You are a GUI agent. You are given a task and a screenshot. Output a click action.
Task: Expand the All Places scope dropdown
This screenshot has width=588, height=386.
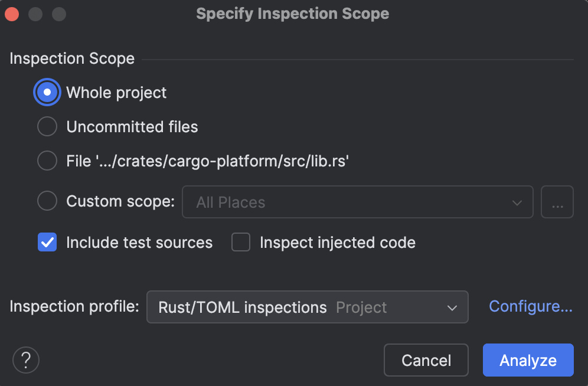point(357,202)
